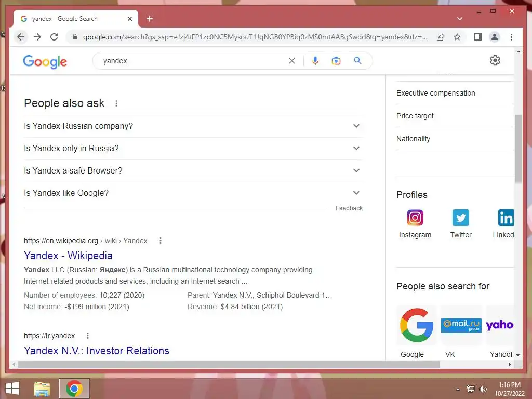This screenshot has width=532, height=399.
Task: Open the tab search dropdown
Action: point(459,19)
